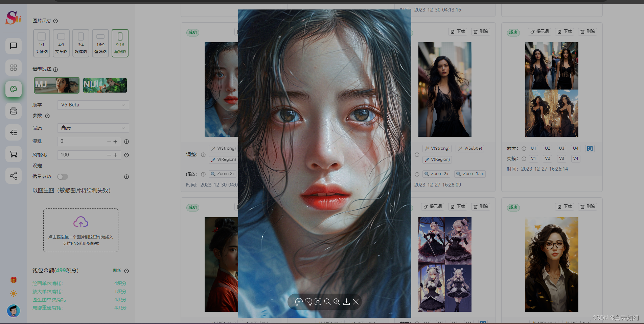Click the V4 variation button
This screenshot has width=644, height=324.
(576, 158)
